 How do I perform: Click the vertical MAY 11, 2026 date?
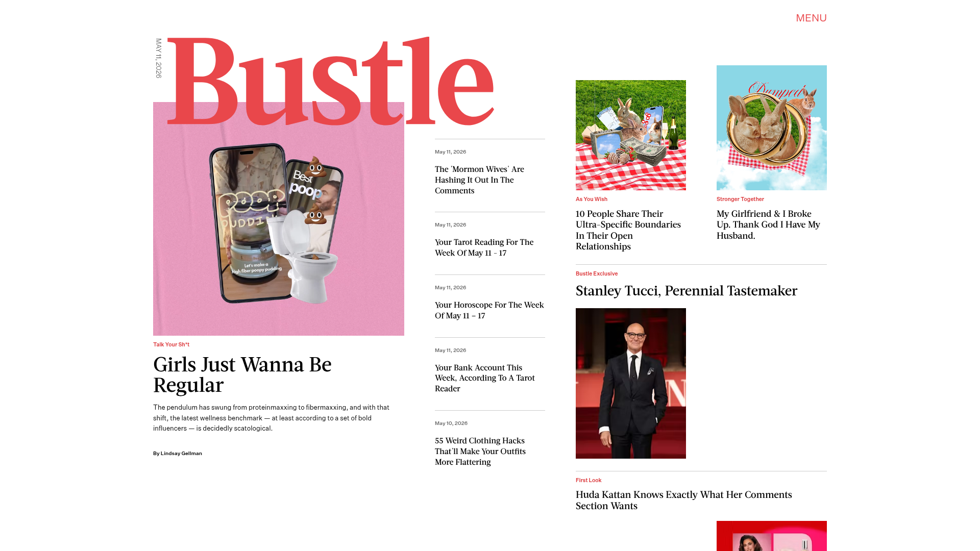click(159, 58)
